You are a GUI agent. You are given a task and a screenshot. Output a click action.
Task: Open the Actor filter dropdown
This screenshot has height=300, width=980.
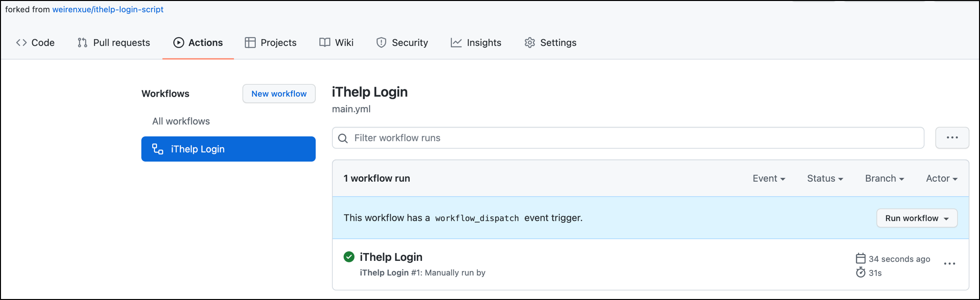click(941, 178)
